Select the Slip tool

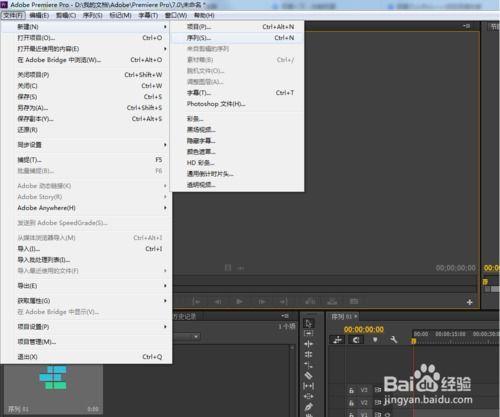tap(308, 386)
